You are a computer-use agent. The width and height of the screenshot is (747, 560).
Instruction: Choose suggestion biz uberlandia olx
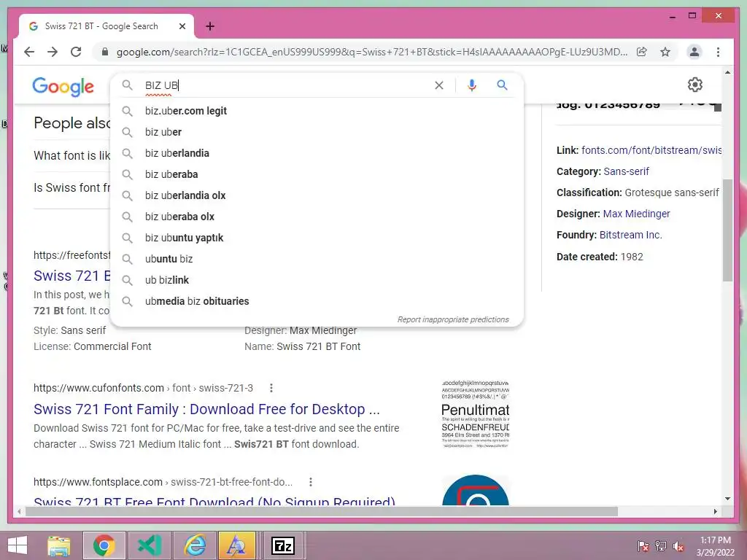(x=317, y=195)
